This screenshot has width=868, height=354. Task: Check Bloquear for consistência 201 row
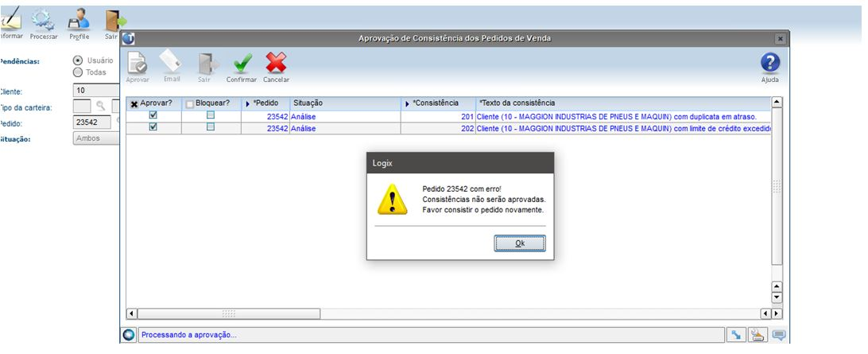click(211, 115)
